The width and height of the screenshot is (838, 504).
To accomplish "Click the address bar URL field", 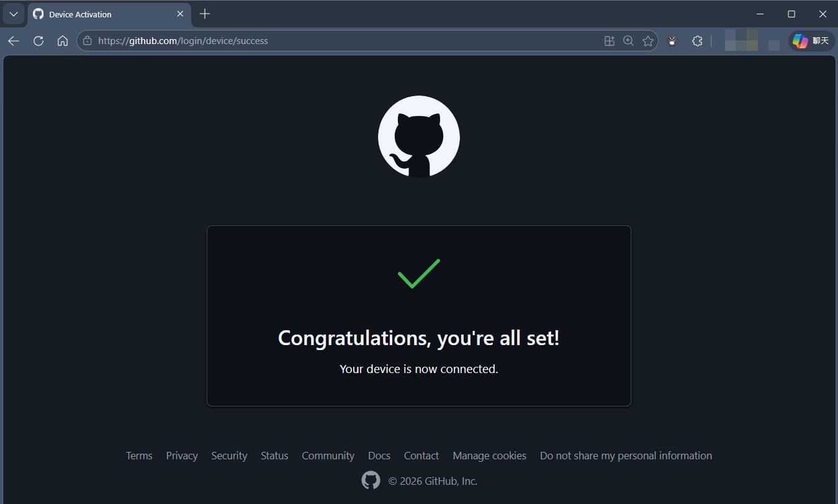I will pyautogui.click(x=348, y=41).
